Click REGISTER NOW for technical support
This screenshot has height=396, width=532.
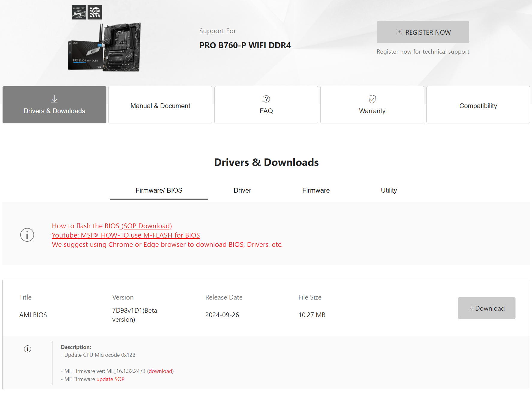(x=423, y=32)
